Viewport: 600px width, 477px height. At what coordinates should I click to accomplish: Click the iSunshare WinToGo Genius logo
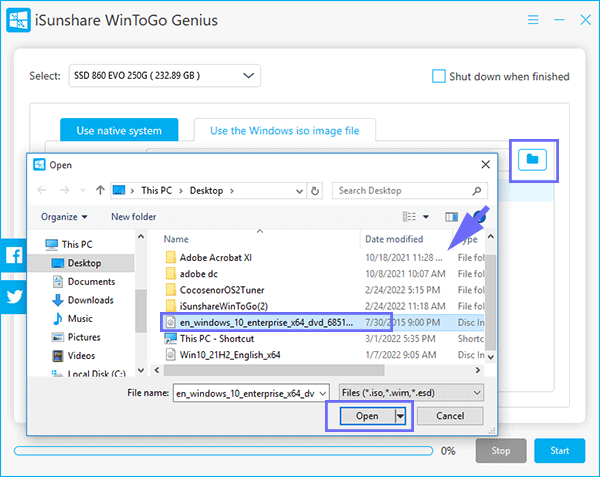click(18, 20)
